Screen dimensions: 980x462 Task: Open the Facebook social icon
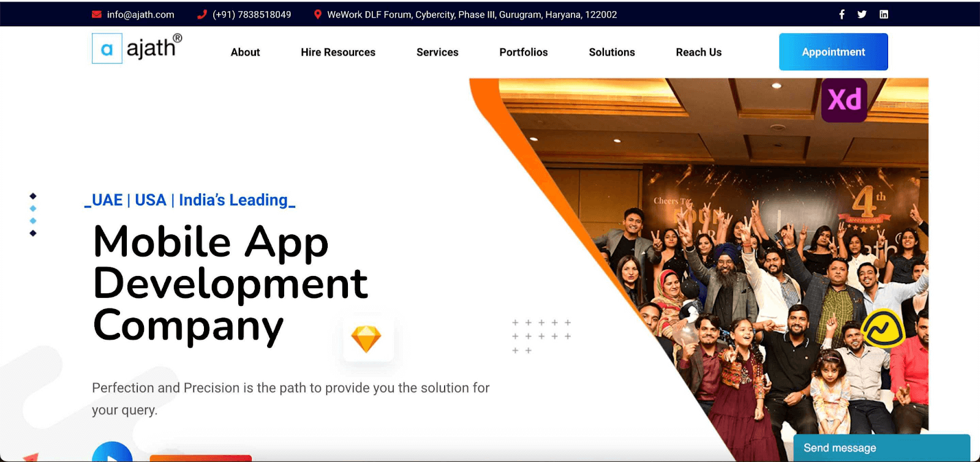(x=842, y=14)
